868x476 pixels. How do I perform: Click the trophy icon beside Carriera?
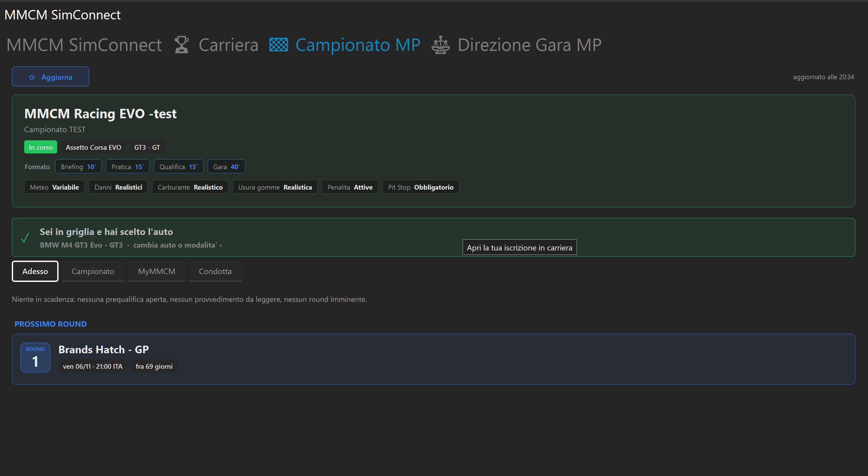click(x=182, y=45)
